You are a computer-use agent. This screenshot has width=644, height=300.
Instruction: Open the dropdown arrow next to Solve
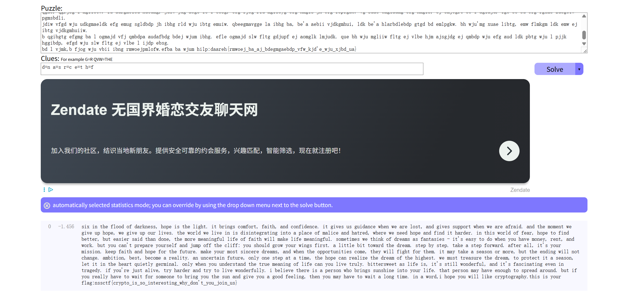coord(579,69)
